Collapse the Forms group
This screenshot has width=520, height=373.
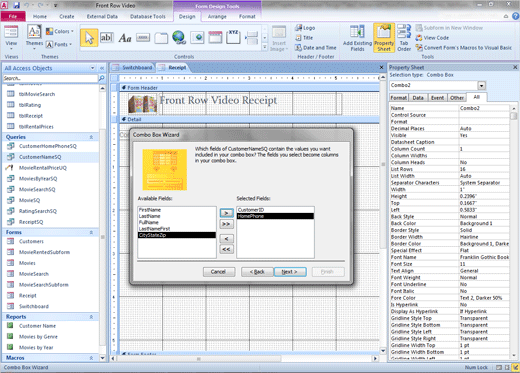tap(91, 232)
